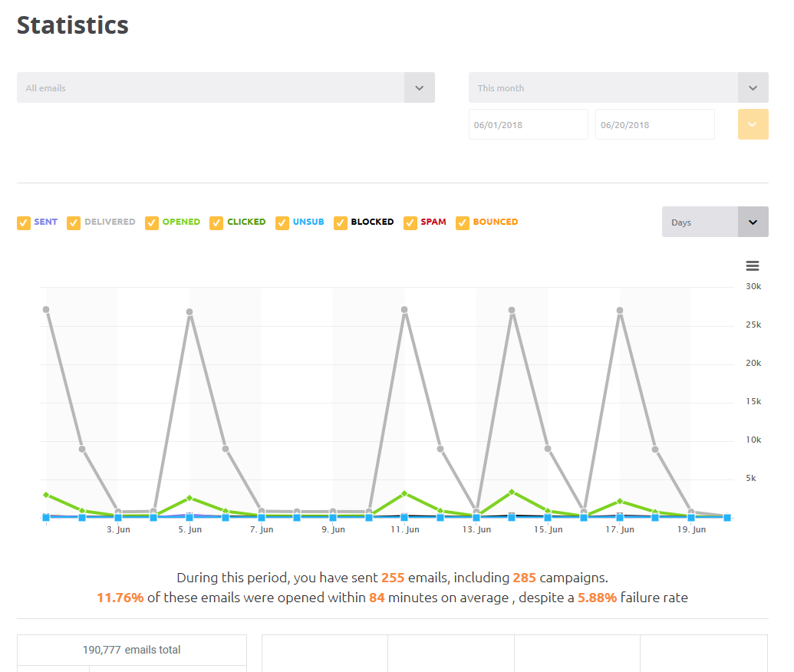
Task: Toggle the UNSUB series checkbox
Action: pyautogui.click(x=282, y=222)
